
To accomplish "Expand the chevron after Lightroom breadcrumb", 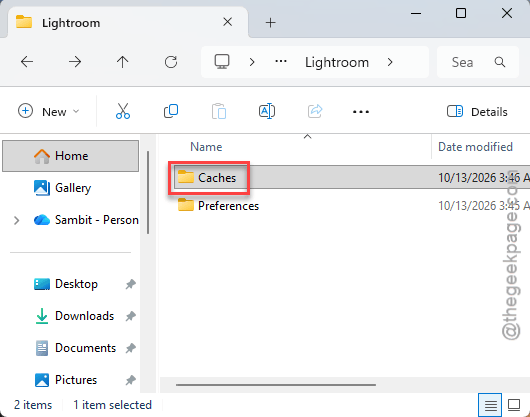I will tap(390, 62).
